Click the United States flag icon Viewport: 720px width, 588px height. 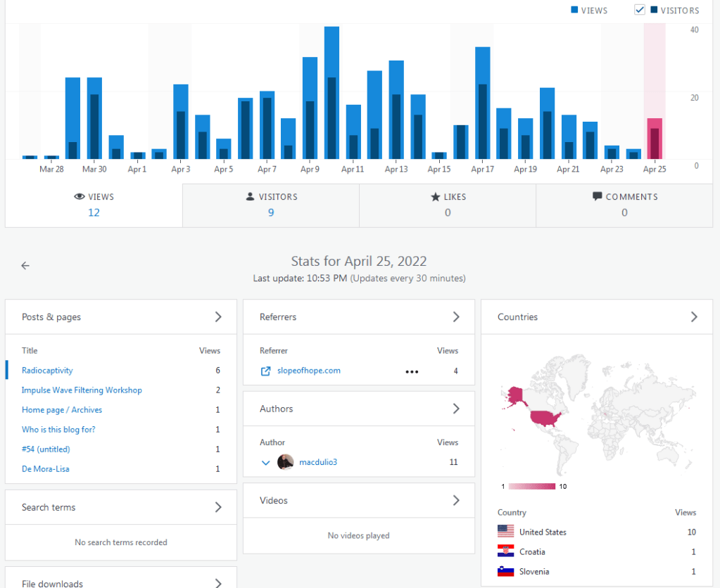click(x=505, y=532)
